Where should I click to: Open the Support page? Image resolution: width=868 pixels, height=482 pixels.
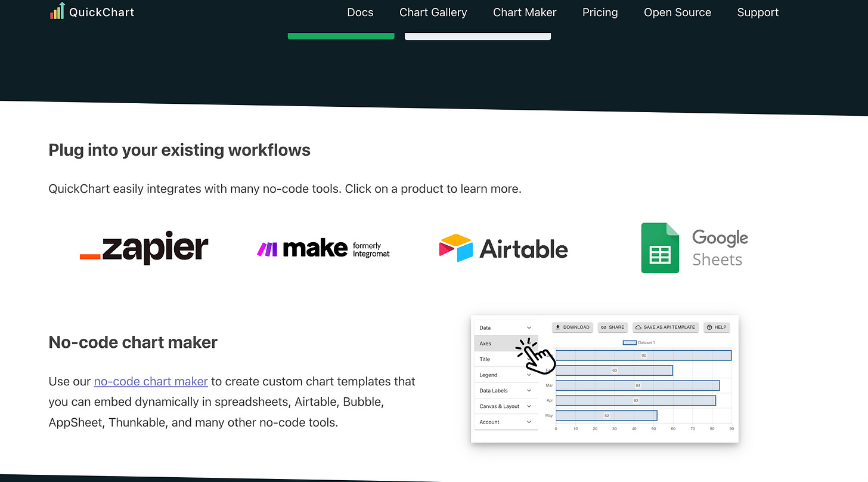(x=758, y=13)
